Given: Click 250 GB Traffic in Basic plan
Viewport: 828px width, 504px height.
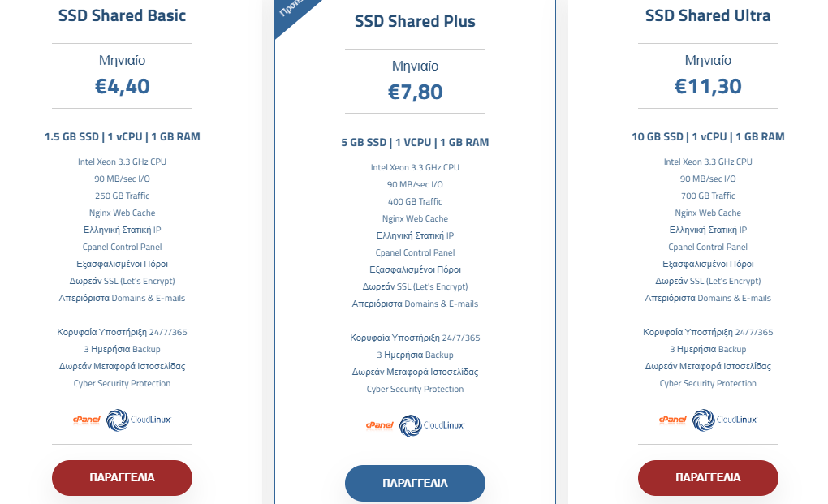Looking at the screenshot, I should tap(122, 196).
